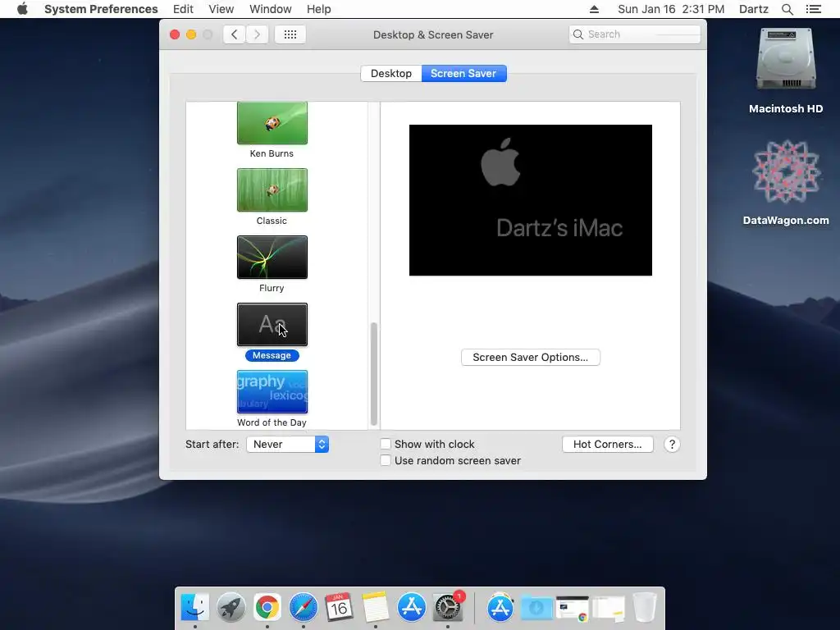
Task: Switch to the Desktop tab
Action: point(391,73)
